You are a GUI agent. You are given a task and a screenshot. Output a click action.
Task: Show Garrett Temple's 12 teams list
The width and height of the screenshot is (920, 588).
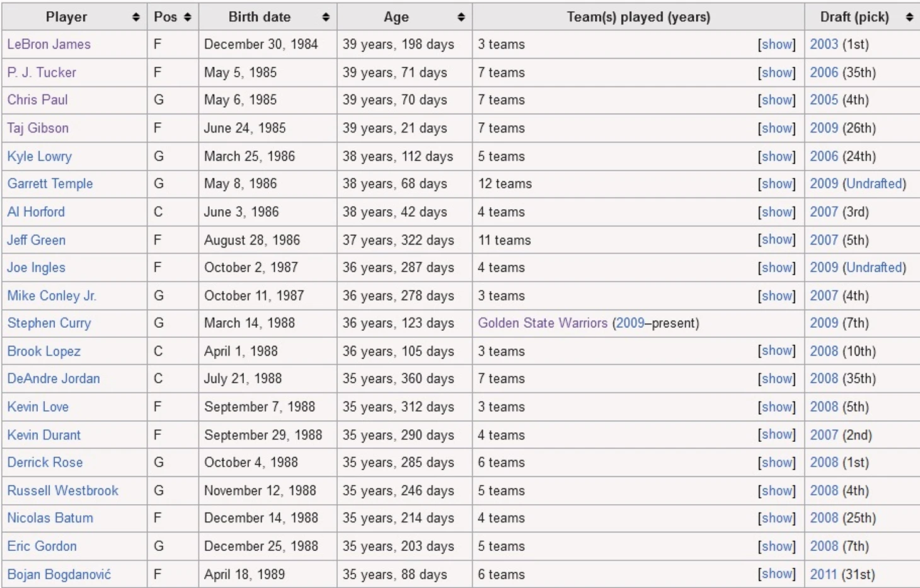(777, 183)
